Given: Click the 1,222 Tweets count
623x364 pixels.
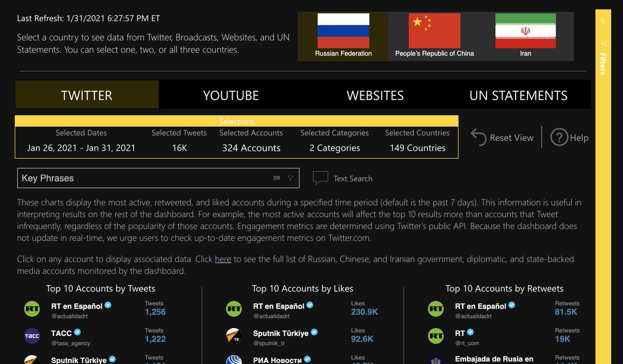Looking at the screenshot, I should (x=155, y=339).
